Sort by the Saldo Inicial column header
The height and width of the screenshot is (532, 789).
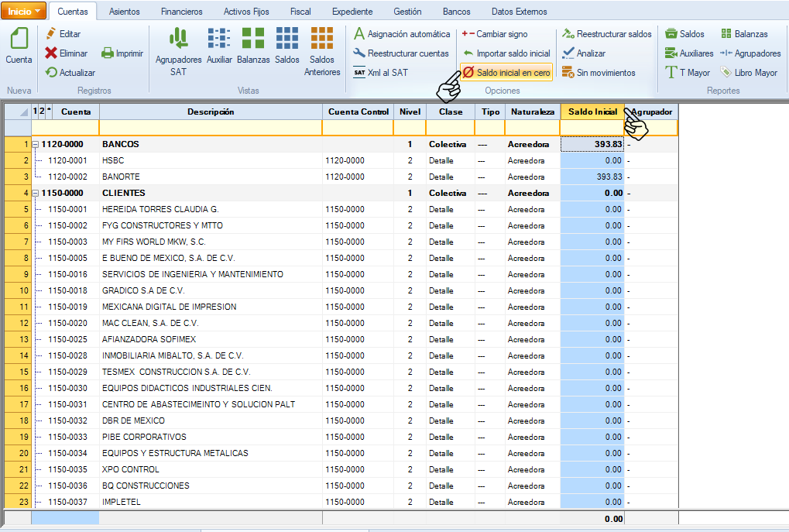pyautogui.click(x=592, y=112)
